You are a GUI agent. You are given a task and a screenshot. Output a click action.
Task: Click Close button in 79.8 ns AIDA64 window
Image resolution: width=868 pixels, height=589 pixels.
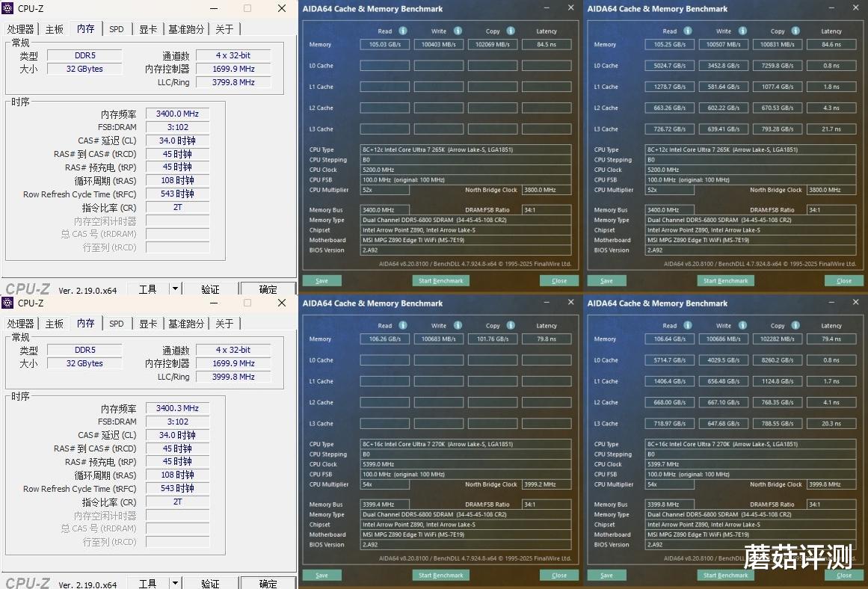559,575
